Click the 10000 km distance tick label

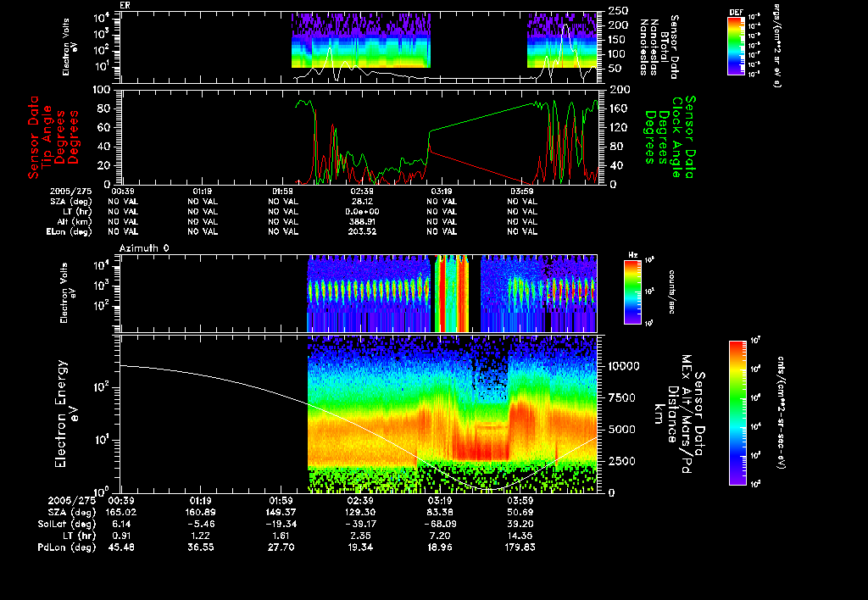pyautogui.click(x=625, y=366)
